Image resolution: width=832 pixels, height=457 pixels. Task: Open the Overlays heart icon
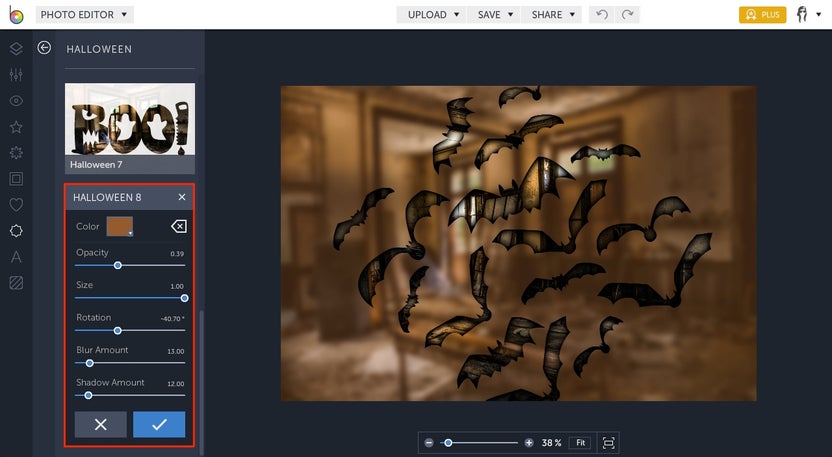point(16,205)
